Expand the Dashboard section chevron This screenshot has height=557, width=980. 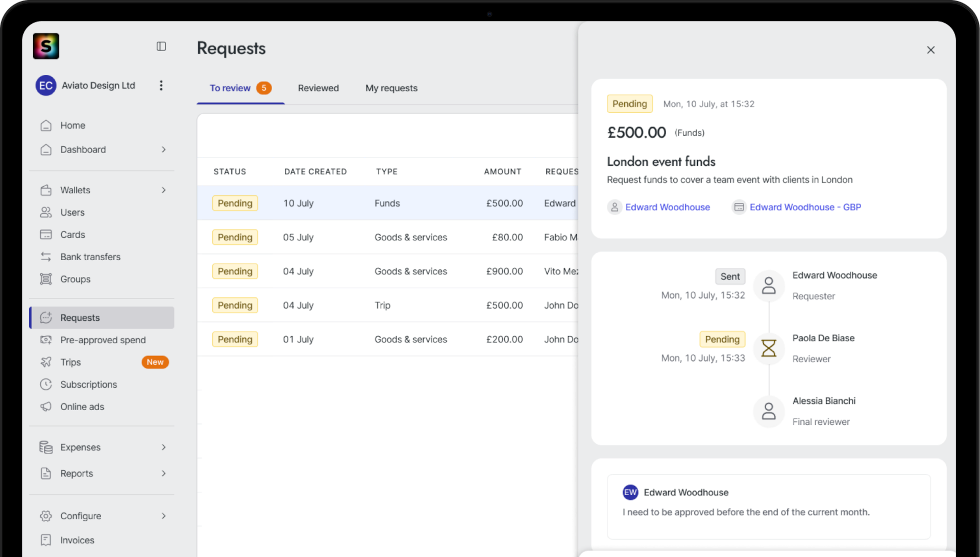(x=164, y=149)
